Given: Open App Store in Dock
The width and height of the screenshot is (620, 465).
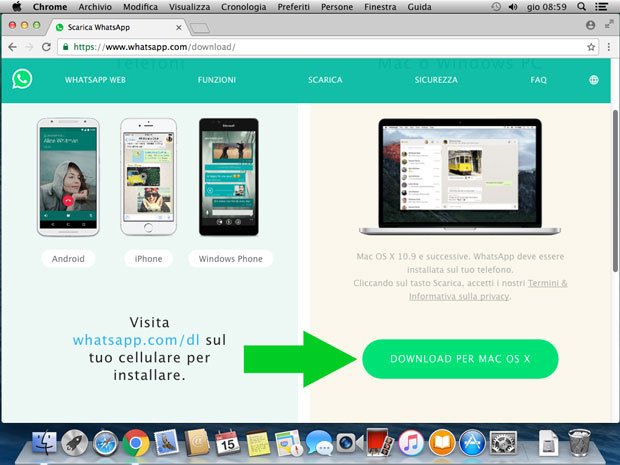Looking at the screenshot, I should coord(472,443).
